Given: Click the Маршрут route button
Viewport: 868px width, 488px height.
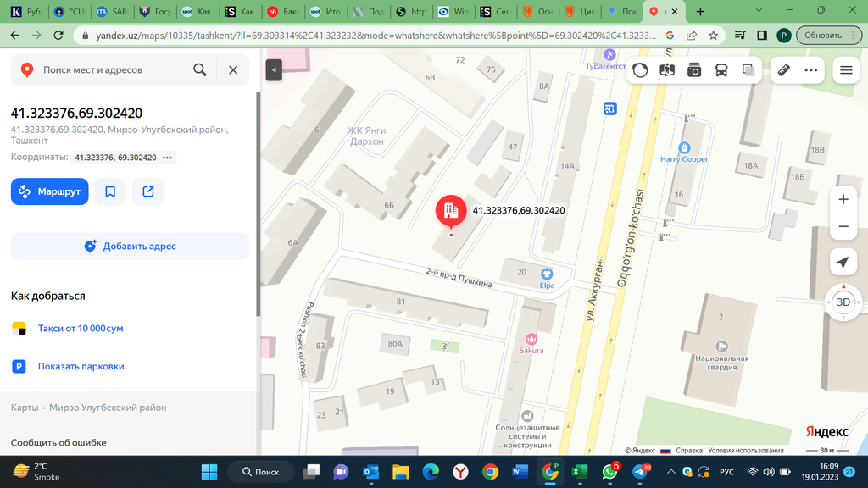Looking at the screenshot, I should tap(50, 191).
